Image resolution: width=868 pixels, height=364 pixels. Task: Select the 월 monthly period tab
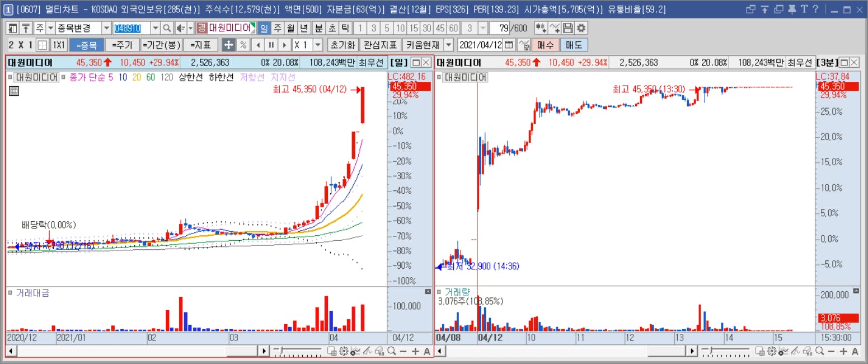(290, 28)
